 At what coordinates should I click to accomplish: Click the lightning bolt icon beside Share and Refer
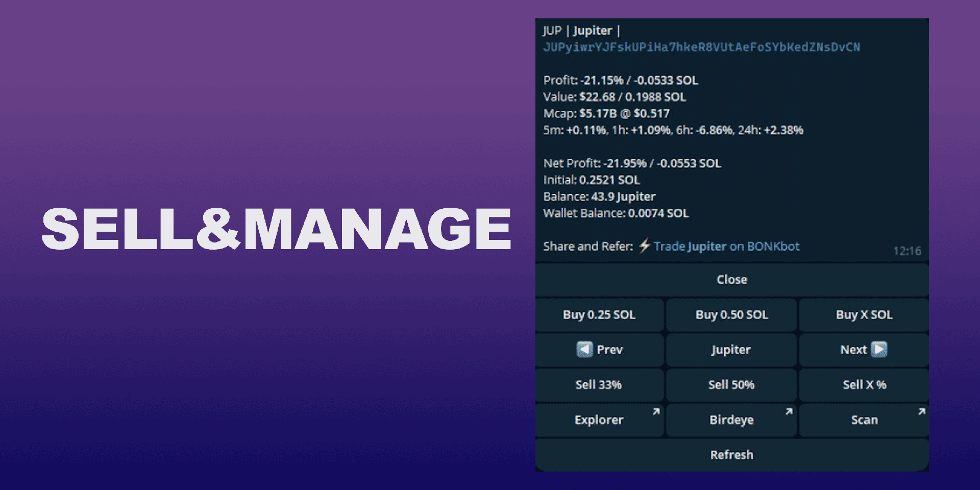[x=644, y=246]
